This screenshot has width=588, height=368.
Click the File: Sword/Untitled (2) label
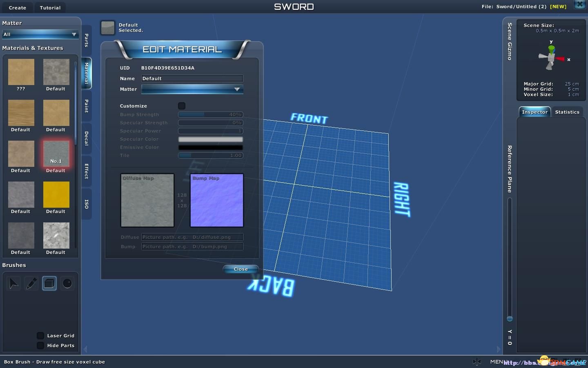514,7
